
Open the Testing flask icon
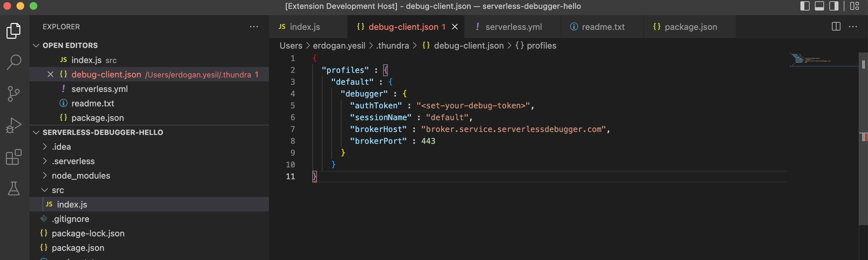point(14,188)
